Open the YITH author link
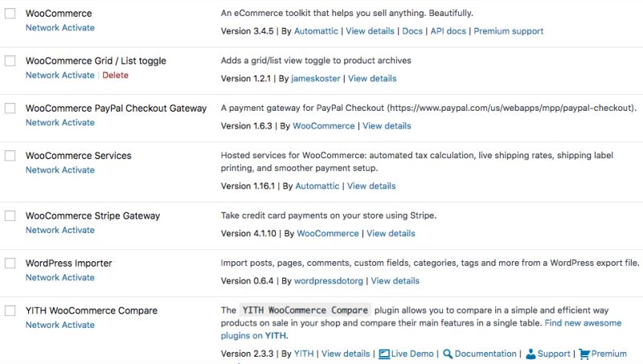This screenshot has height=364, width=643. click(304, 354)
